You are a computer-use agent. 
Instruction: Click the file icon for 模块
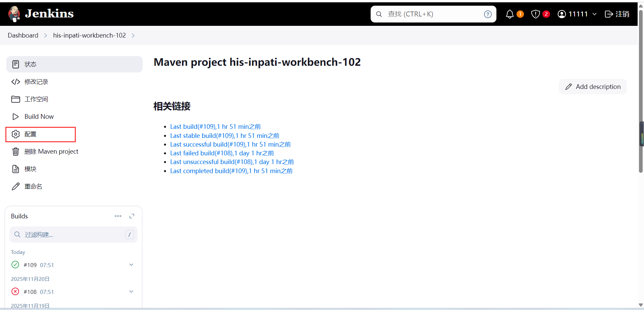(15, 169)
